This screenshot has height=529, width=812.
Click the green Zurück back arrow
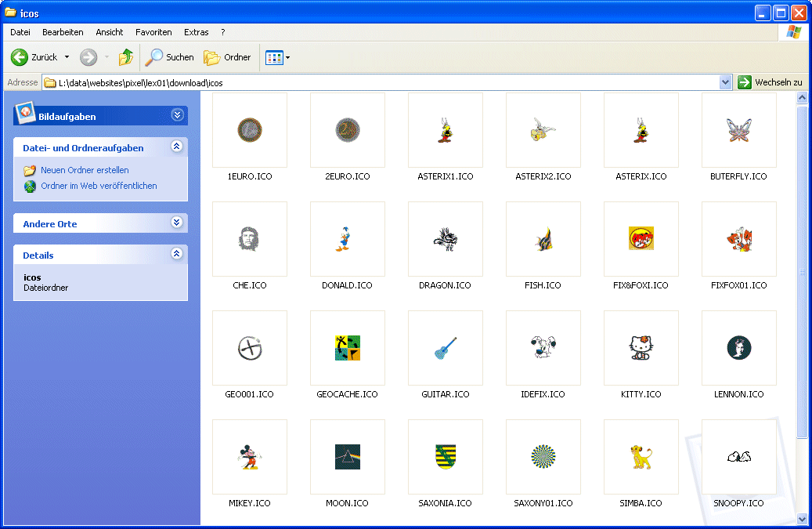click(20, 57)
